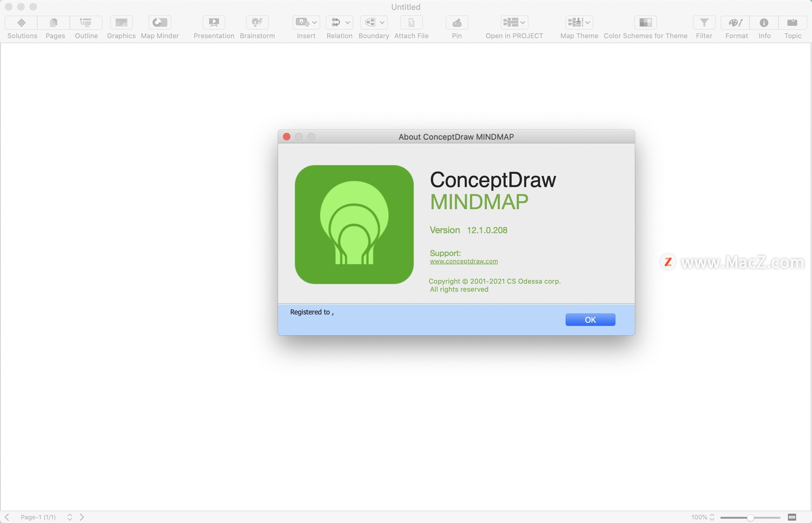Open the Page-1 page selector stepper
812x523 pixels.
[70, 517]
